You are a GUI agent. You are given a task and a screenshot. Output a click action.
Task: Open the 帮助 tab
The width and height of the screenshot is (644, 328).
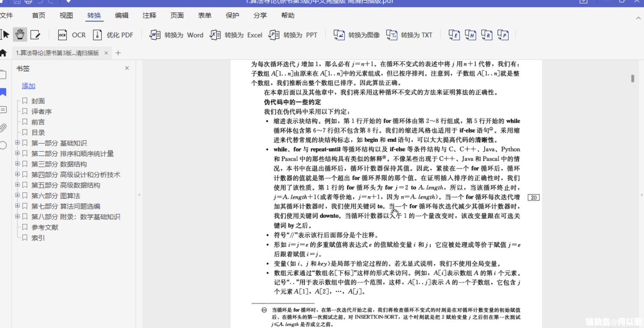[288, 15]
